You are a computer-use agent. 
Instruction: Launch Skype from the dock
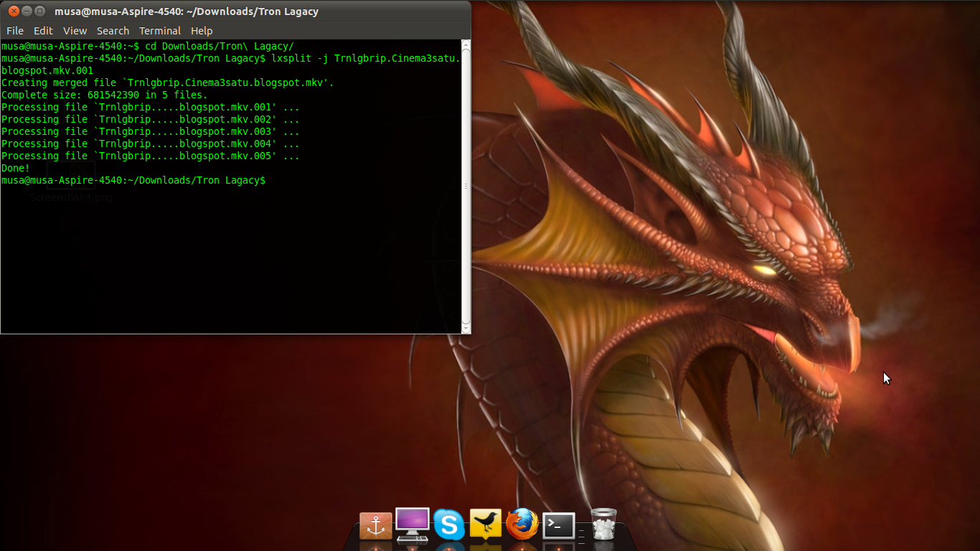[x=449, y=524]
